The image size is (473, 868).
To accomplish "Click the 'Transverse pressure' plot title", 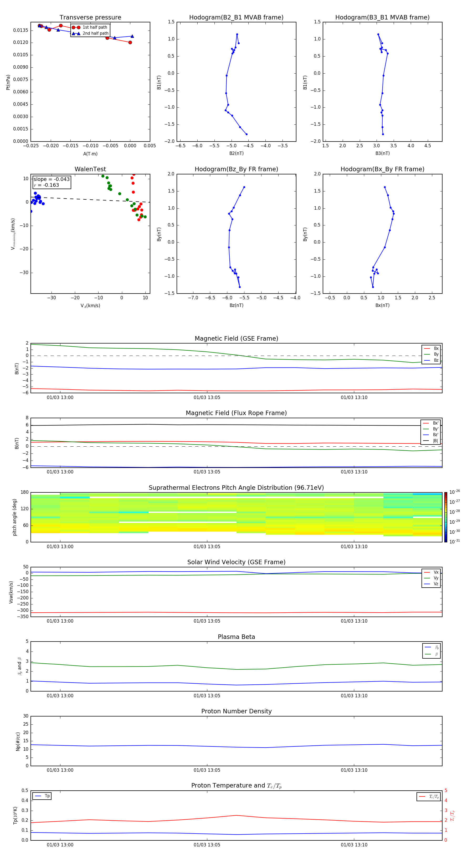I will [x=90, y=17].
